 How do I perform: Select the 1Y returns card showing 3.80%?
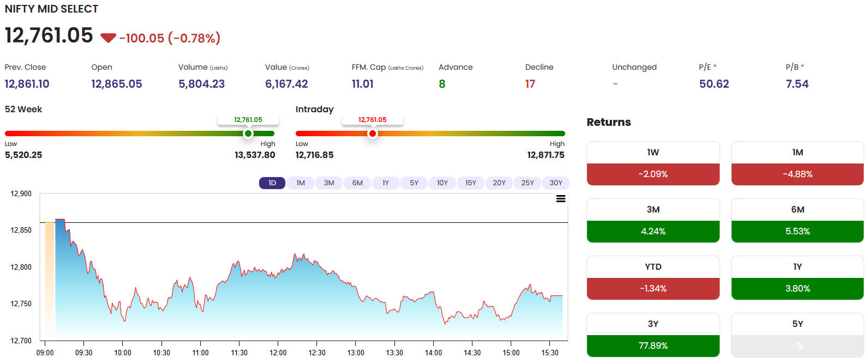[798, 278]
